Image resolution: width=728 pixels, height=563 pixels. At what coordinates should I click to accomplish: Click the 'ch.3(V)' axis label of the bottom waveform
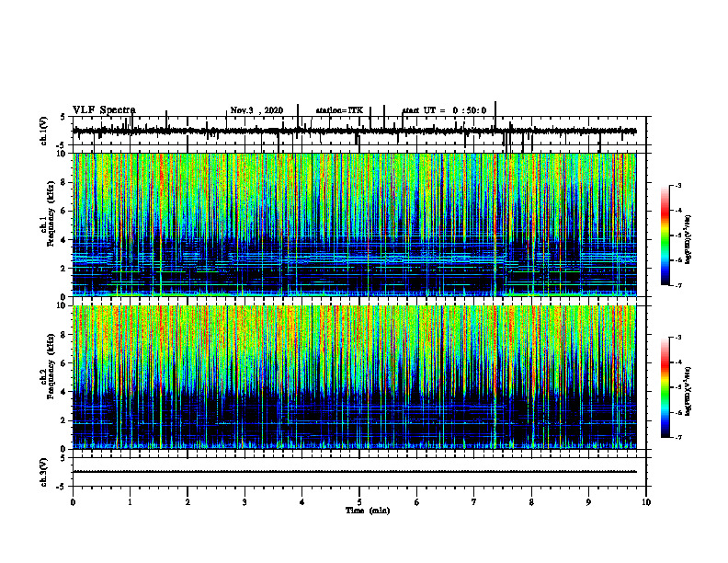(x=44, y=472)
